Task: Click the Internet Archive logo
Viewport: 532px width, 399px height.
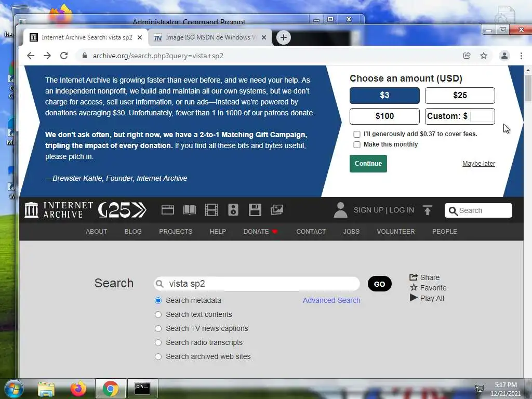Action: (59, 210)
